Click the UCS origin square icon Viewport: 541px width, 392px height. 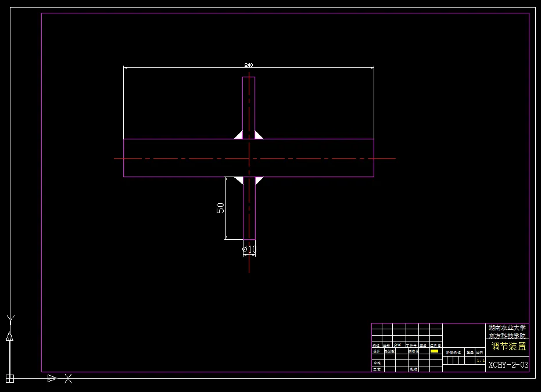(10, 378)
